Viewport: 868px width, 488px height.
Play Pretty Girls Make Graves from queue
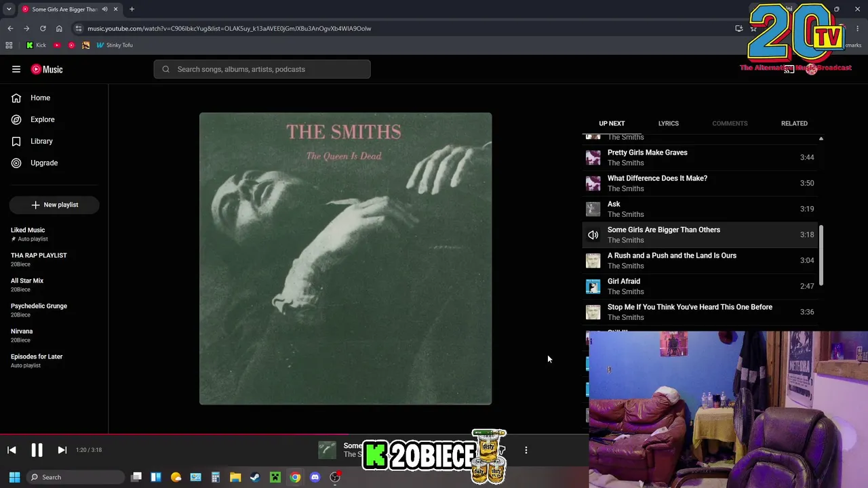pyautogui.click(x=701, y=157)
